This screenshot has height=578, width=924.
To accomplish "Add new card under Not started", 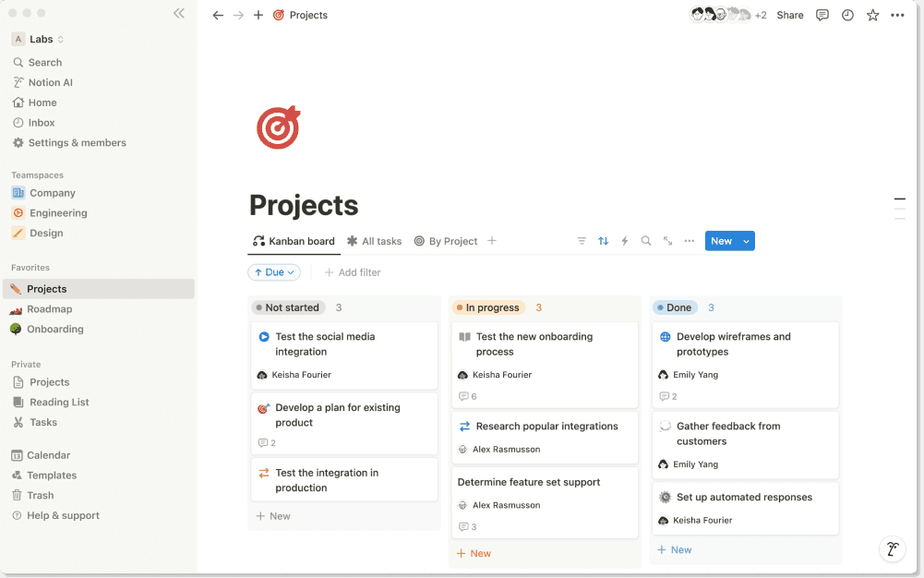I will 273,516.
